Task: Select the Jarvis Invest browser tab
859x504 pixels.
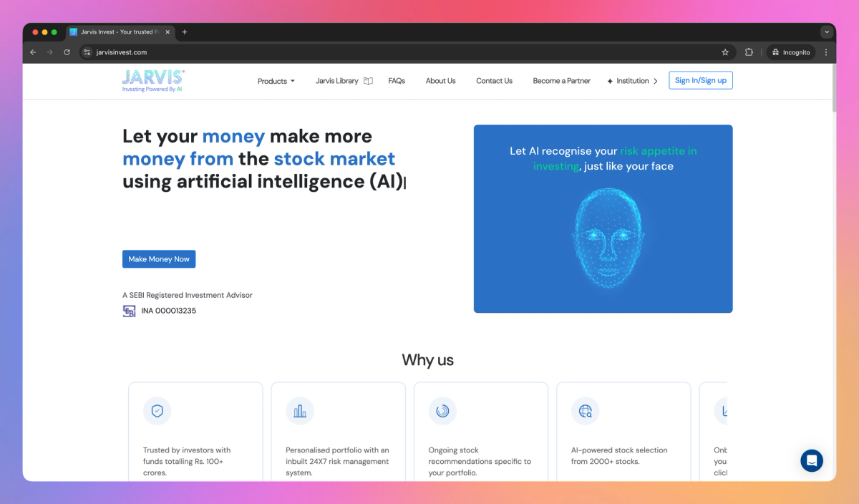Action: pyautogui.click(x=120, y=32)
